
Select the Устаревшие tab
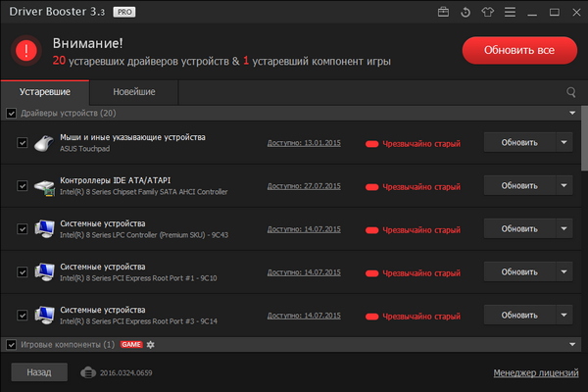[47, 92]
